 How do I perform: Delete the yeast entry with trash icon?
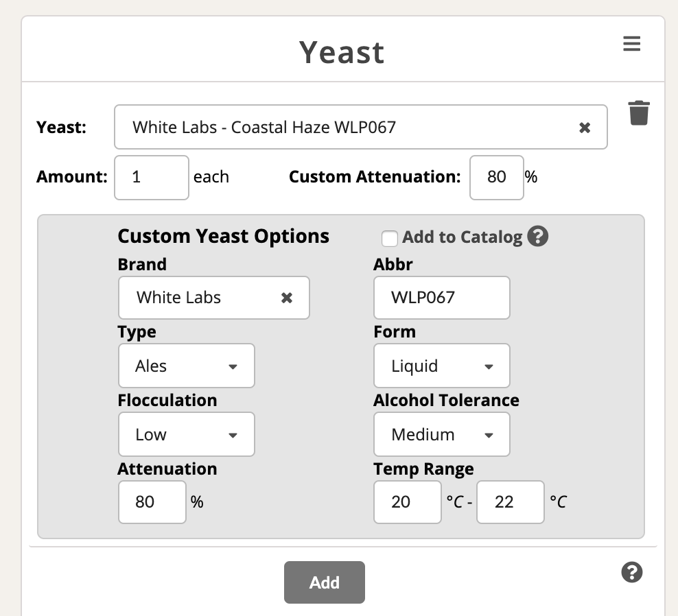[639, 113]
